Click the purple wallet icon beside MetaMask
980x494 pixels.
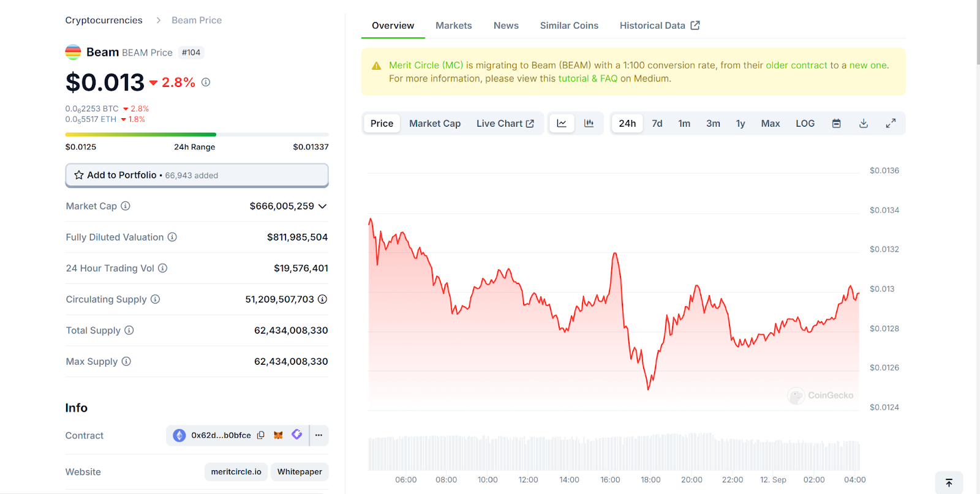(297, 435)
